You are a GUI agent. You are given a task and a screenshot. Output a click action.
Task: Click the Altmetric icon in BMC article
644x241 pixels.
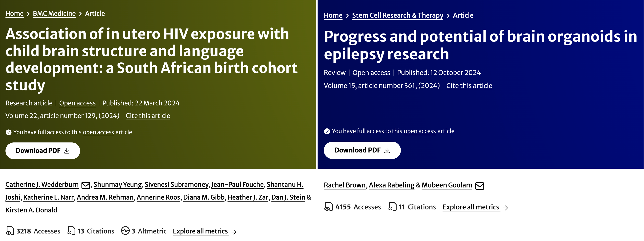coord(125,231)
